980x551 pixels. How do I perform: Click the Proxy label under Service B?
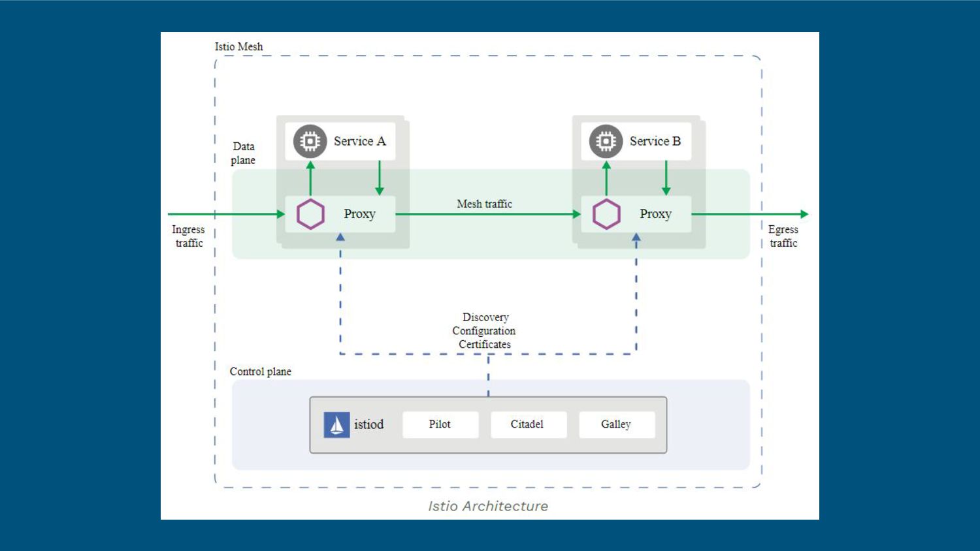coord(655,214)
